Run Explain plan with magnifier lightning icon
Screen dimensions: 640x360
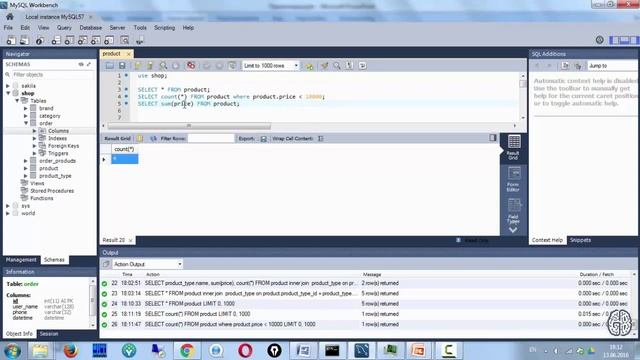(163, 65)
